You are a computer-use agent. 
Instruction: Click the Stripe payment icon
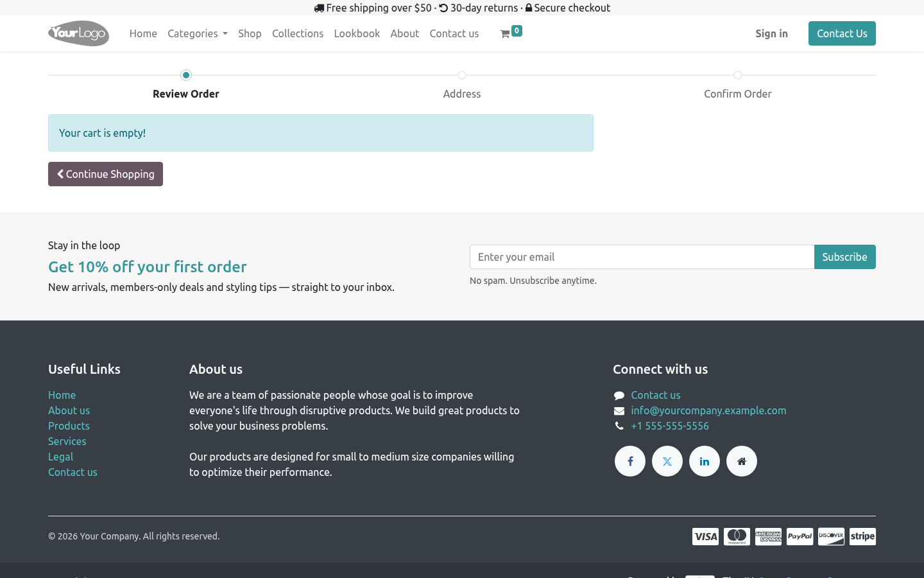coord(862,536)
